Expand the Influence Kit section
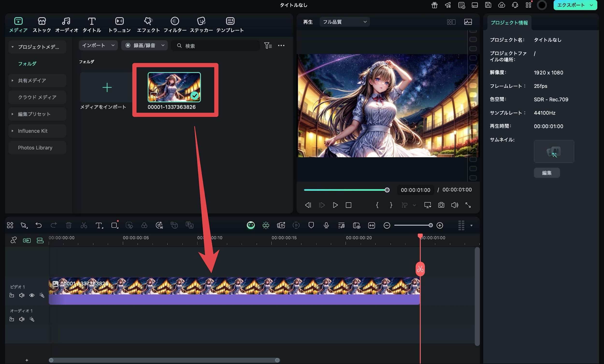This screenshot has height=364, width=604. 13,131
